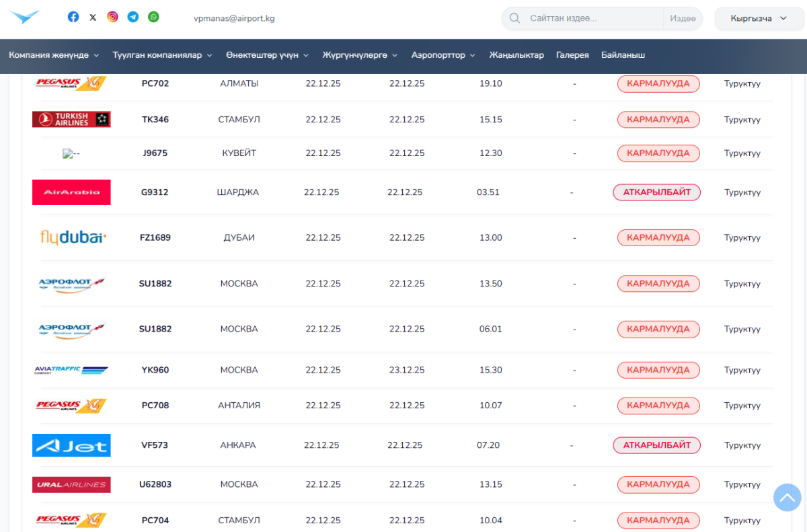The width and height of the screenshot is (807, 532).
Task: Click the vpmanas@airport.kg email link
Action: [x=234, y=18]
